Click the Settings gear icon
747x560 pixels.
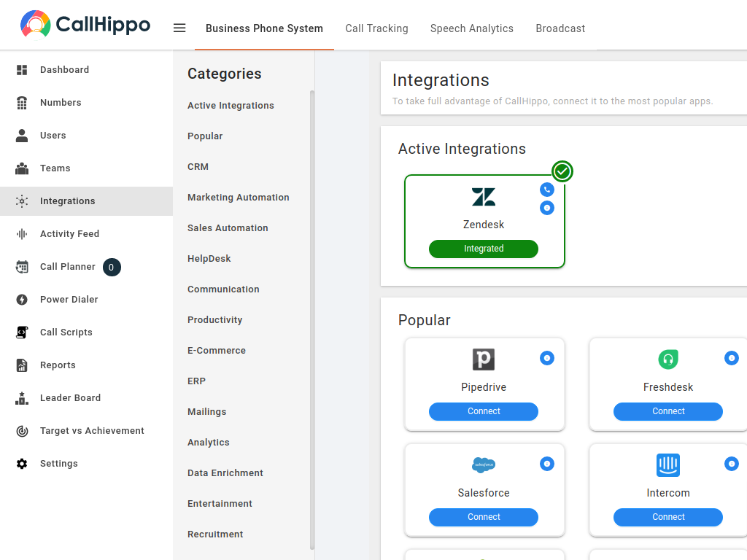click(x=22, y=464)
